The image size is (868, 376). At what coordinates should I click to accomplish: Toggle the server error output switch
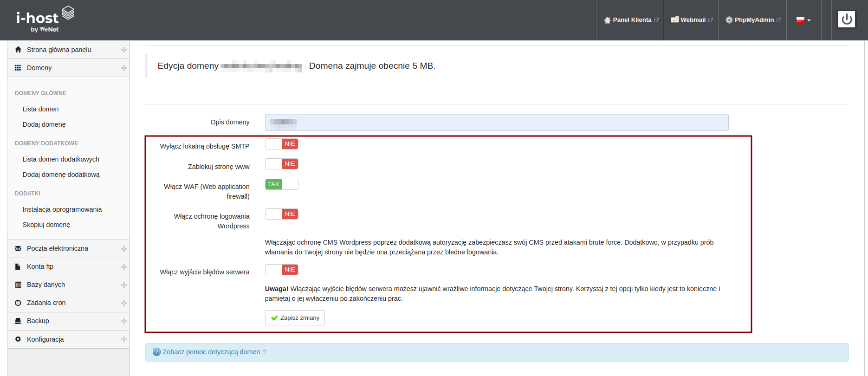point(281,270)
